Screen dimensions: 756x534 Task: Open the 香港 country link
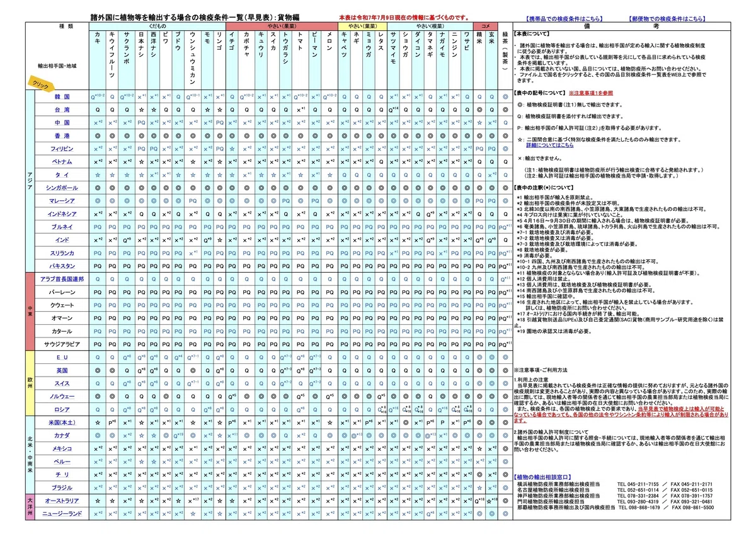pyautogui.click(x=62, y=135)
